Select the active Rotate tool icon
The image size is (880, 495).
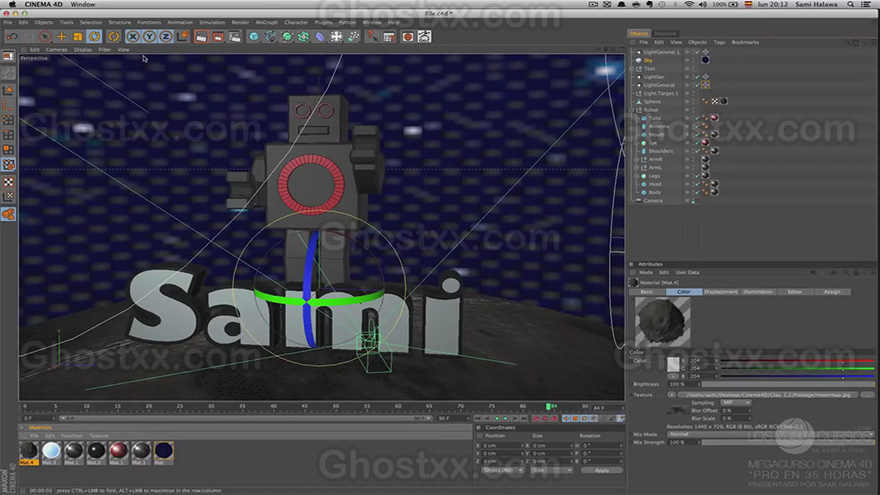[x=94, y=36]
